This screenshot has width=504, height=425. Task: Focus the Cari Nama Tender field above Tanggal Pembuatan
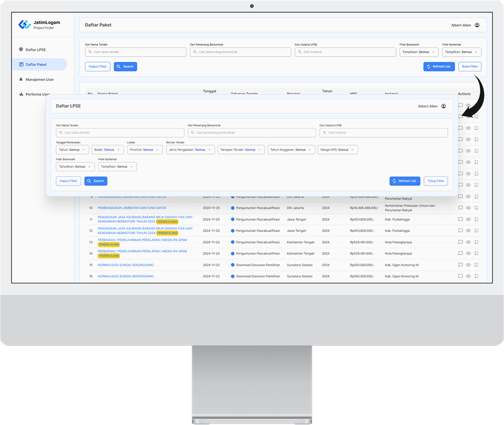click(x=120, y=132)
